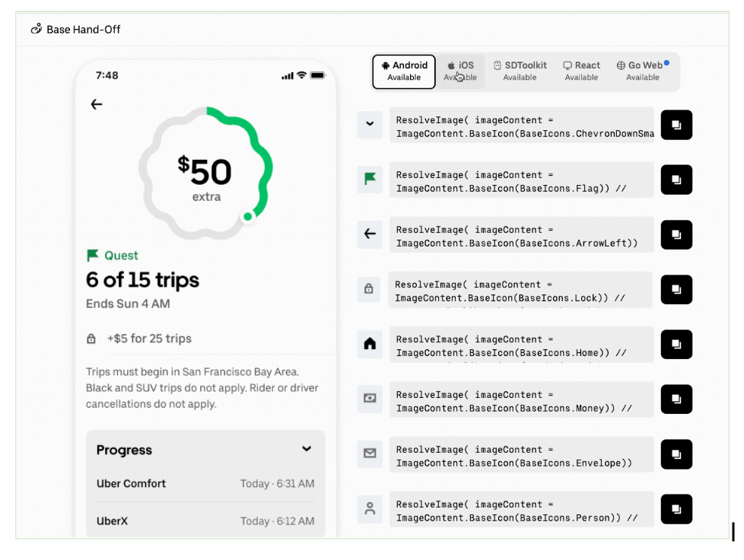Click the back arrow in phone mockup
The image size is (744, 560).
[97, 104]
